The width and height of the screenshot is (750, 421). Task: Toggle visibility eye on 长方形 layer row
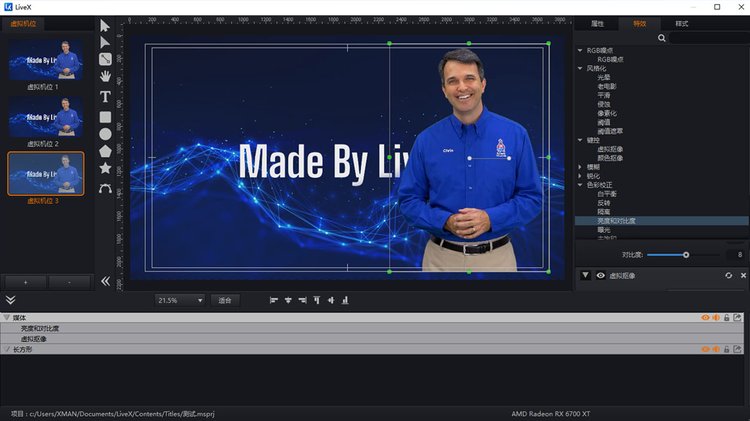coord(705,349)
